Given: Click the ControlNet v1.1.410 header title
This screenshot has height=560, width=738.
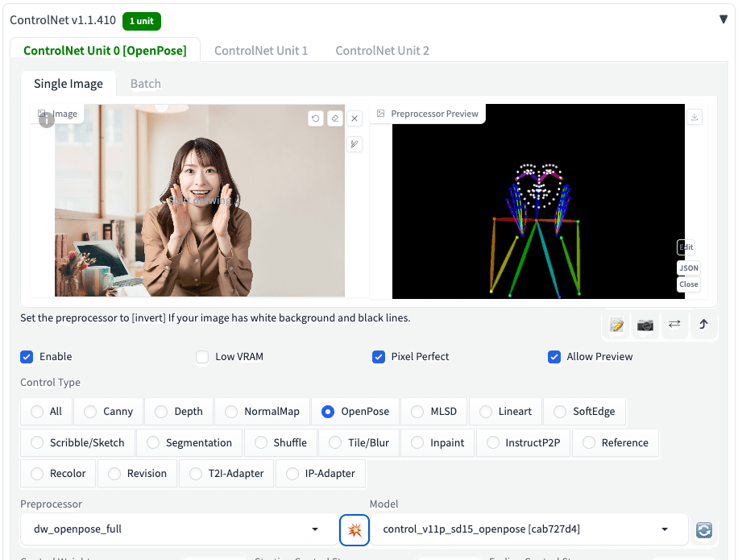Looking at the screenshot, I should [63, 20].
